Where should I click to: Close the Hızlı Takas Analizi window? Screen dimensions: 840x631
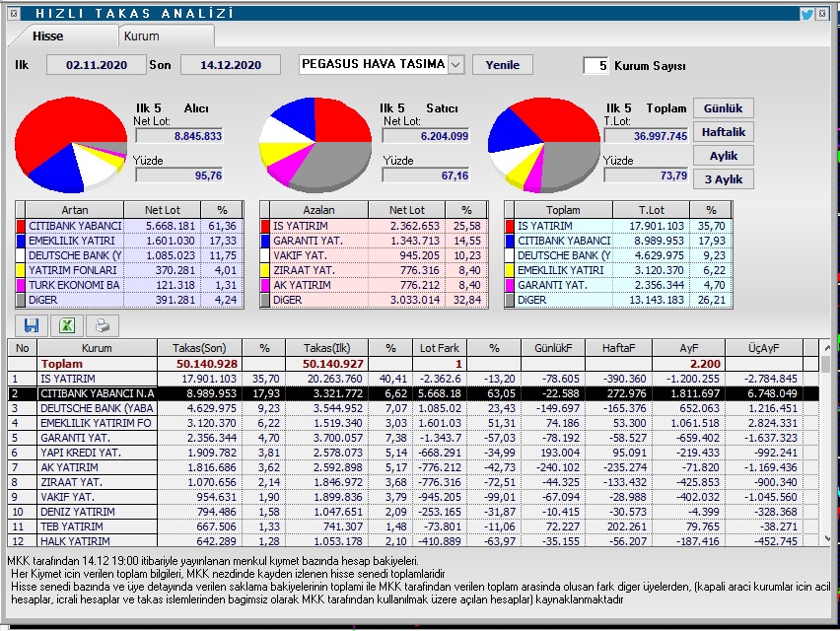coord(822,14)
